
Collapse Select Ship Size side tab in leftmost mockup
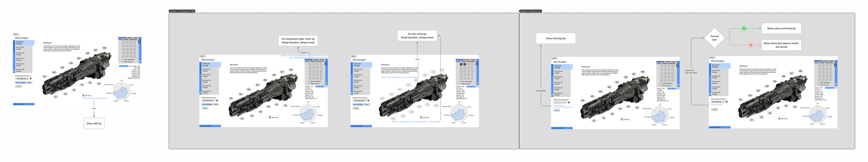tap(14, 57)
